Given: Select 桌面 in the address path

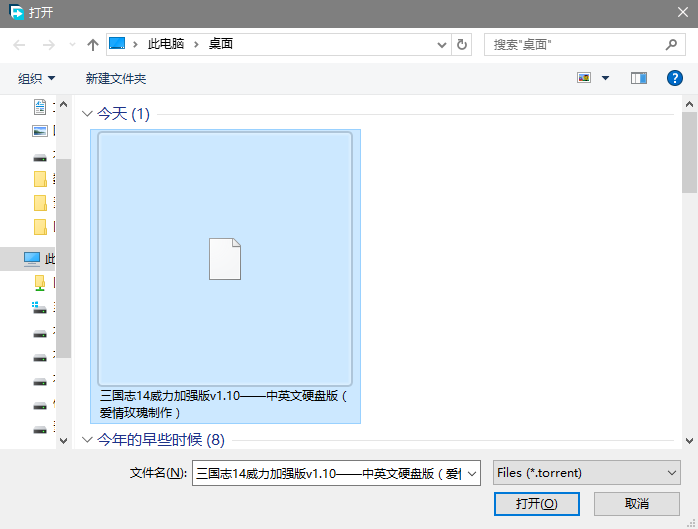Looking at the screenshot, I should click(221, 44).
